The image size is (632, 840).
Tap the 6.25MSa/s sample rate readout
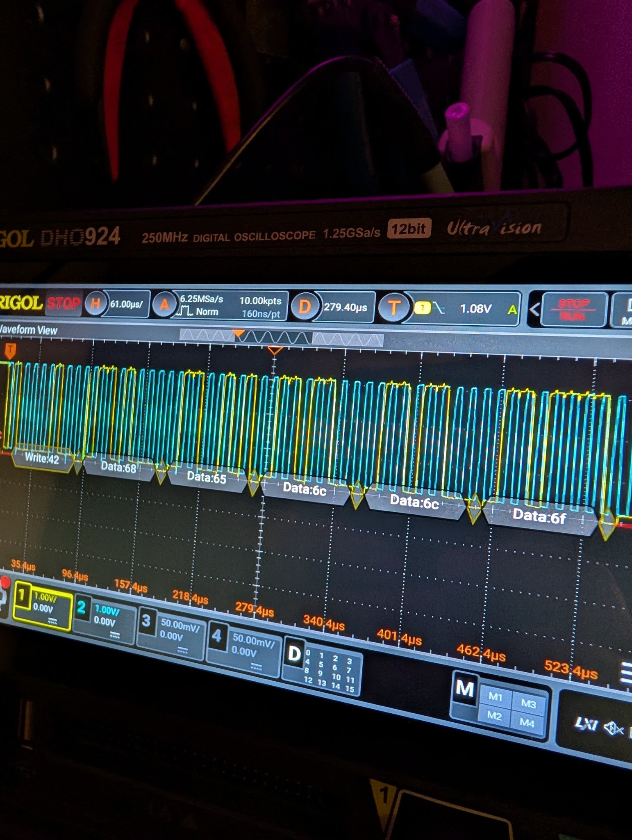click(x=202, y=299)
